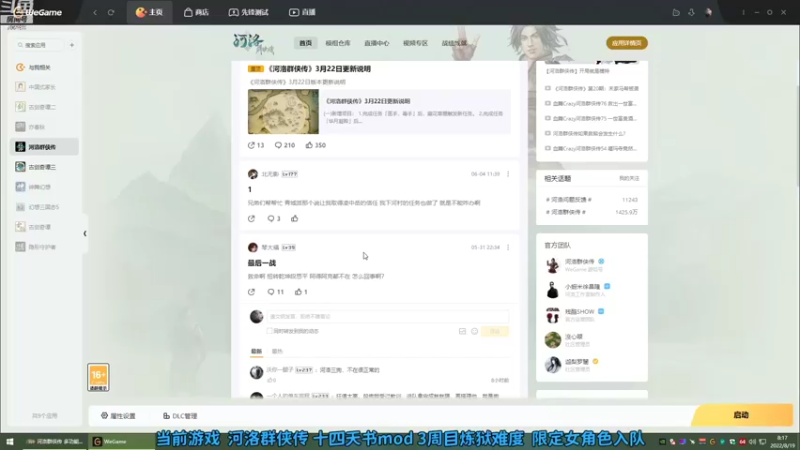Screen dimensions: 800x450
Task: Like the update post with 350 likes
Action: click(x=315, y=145)
